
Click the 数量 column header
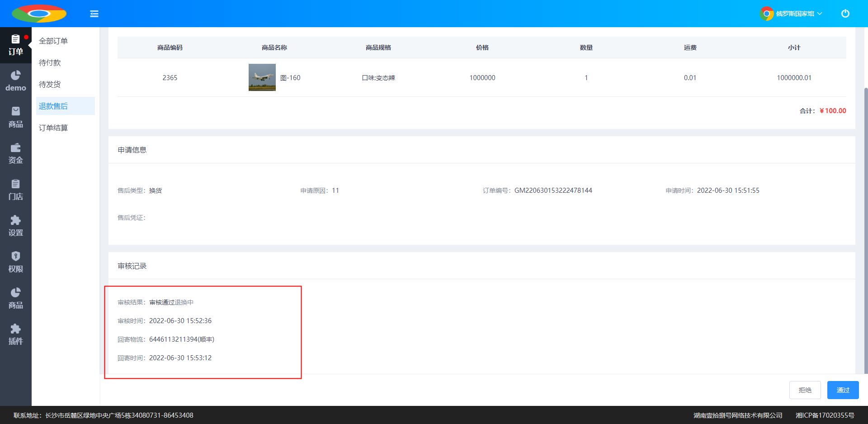pos(586,48)
